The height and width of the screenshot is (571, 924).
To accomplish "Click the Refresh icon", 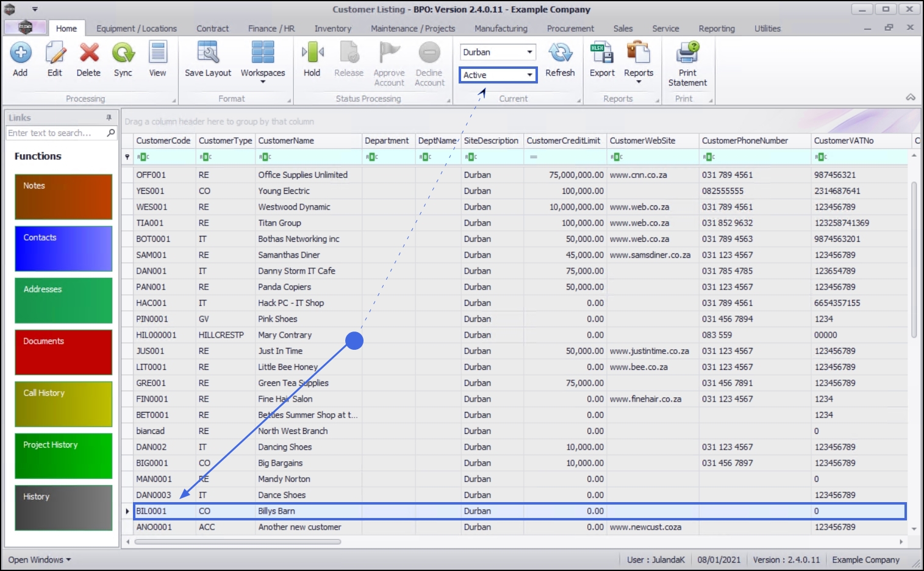I will click(560, 53).
